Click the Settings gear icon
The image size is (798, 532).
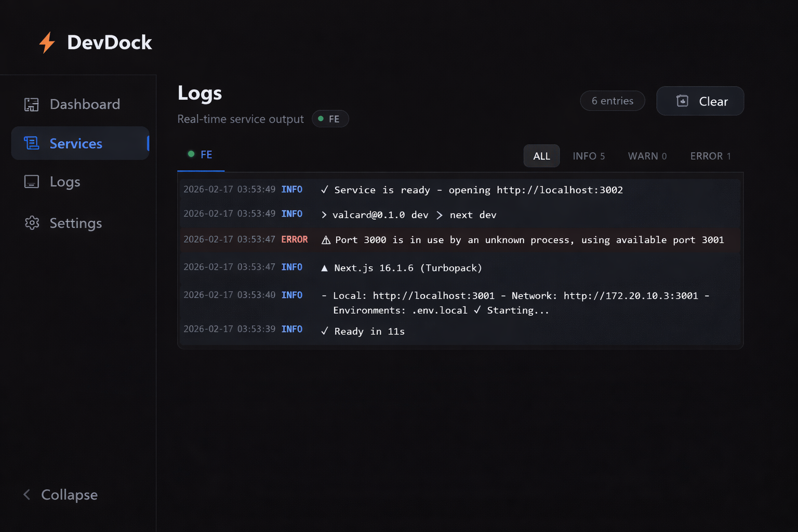tap(32, 223)
